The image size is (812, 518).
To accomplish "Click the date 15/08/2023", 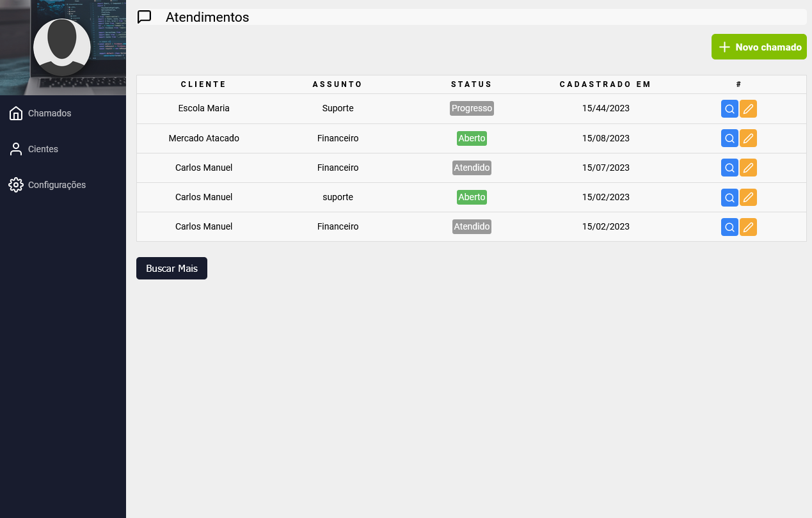I will pos(605,138).
